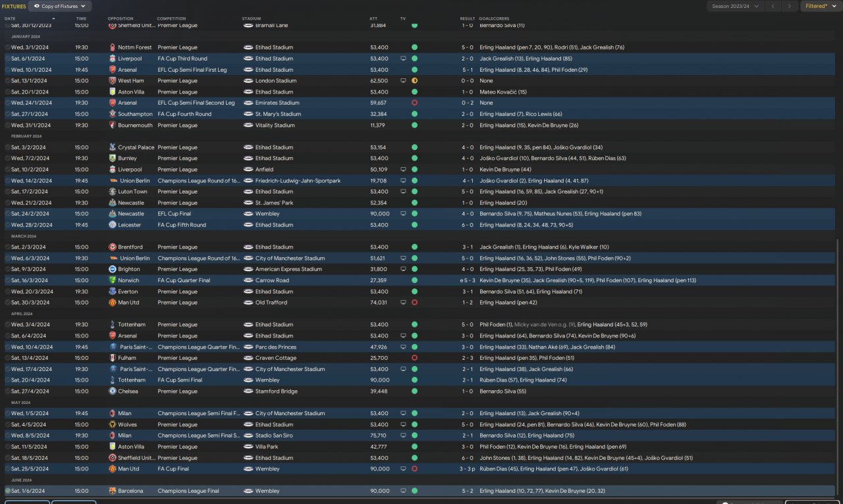The height and width of the screenshot is (504, 843).
Task: Click the stadium icon beside Stadio San Siro
Action: pyautogui.click(x=248, y=436)
